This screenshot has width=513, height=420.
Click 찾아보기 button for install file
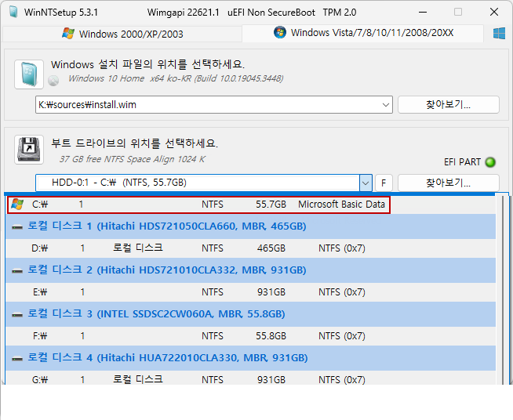(x=448, y=104)
